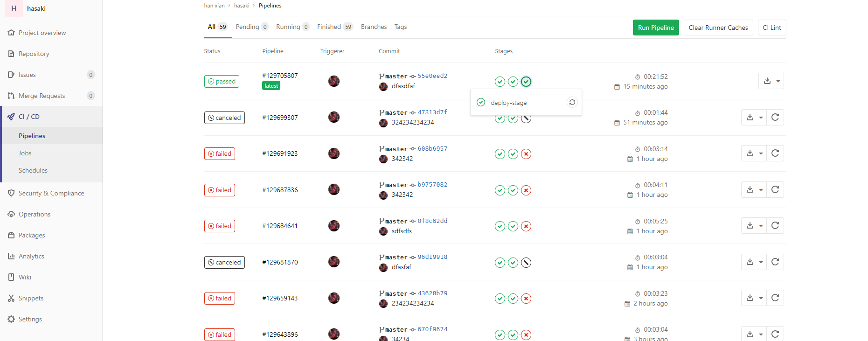Screen dimensions: 868x341
Task: Open commit link 96d19918
Action: pyautogui.click(x=432, y=257)
